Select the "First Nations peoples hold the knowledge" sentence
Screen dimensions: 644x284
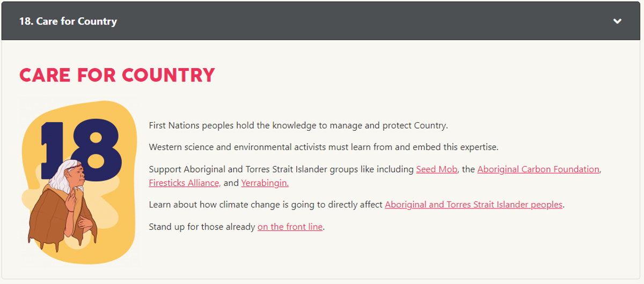pos(298,125)
